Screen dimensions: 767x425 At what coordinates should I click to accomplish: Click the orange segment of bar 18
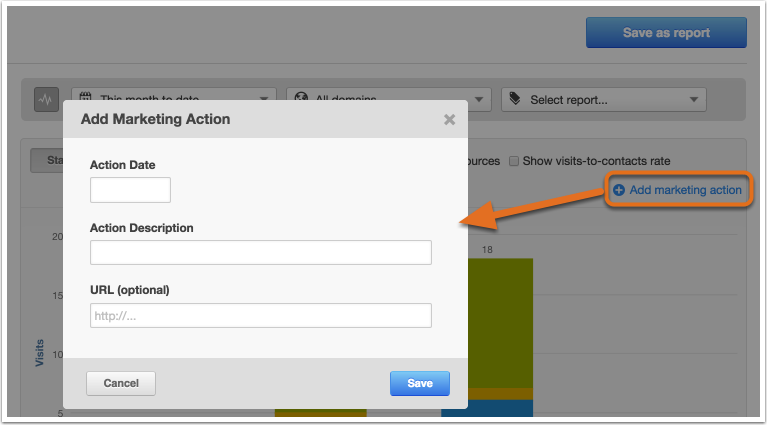(x=500, y=394)
